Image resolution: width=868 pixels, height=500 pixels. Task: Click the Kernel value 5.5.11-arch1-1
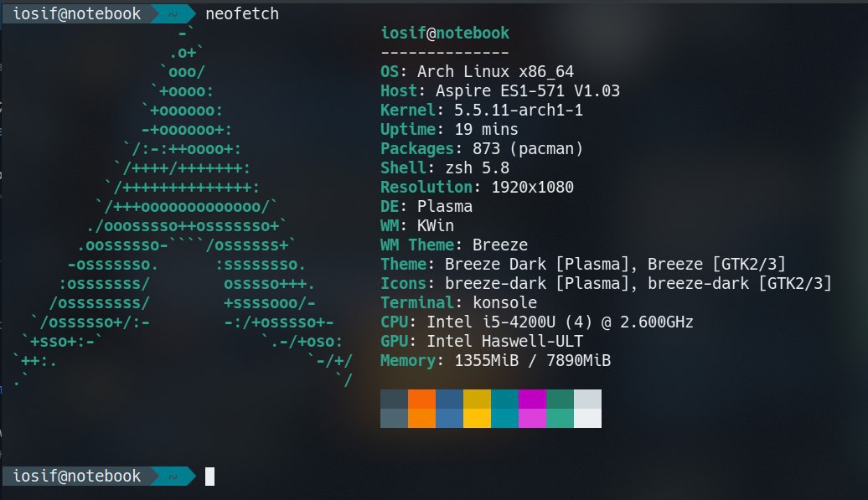tap(519, 110)
